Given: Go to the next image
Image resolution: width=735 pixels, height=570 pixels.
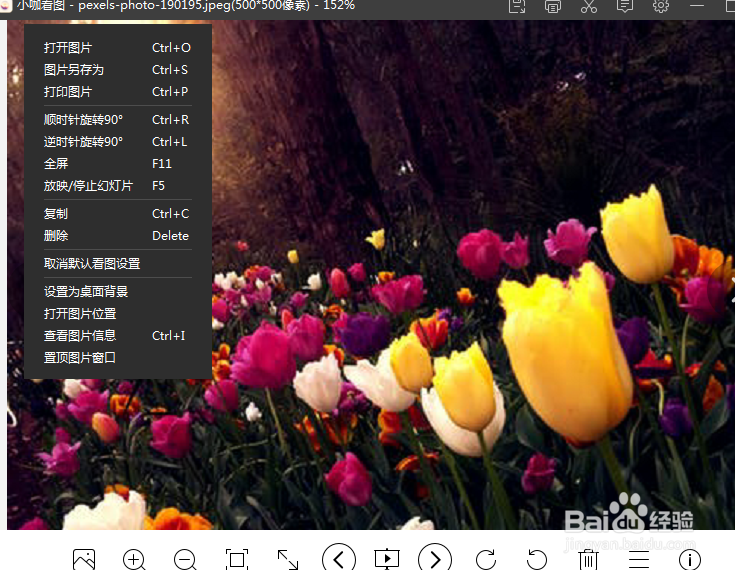Looking at the screenshot, I should pyautogui.click(x=435, y=559).
